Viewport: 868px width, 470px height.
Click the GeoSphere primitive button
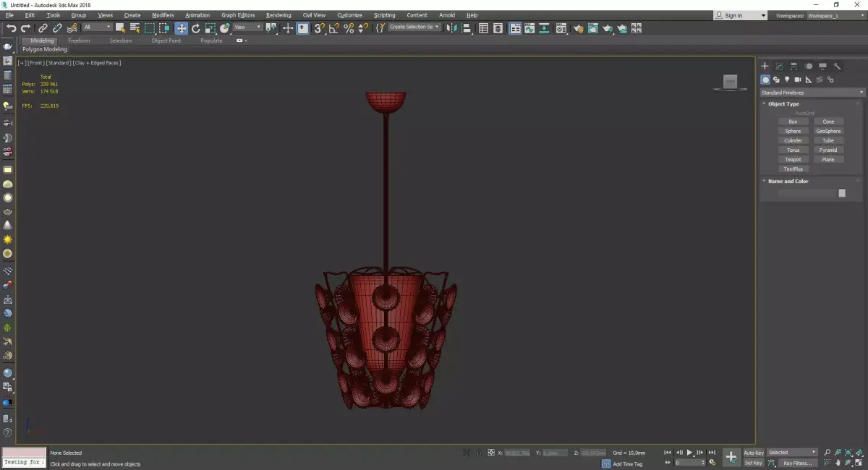[828, 131]
